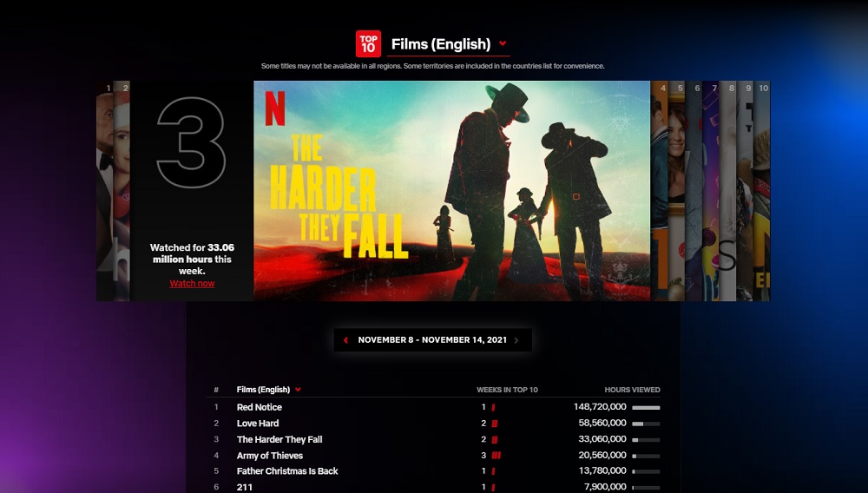The width and height of the screenshot is (868, 493).
Task: Click the HOURS VIEWED column header
Action: [x=632, y=390]
